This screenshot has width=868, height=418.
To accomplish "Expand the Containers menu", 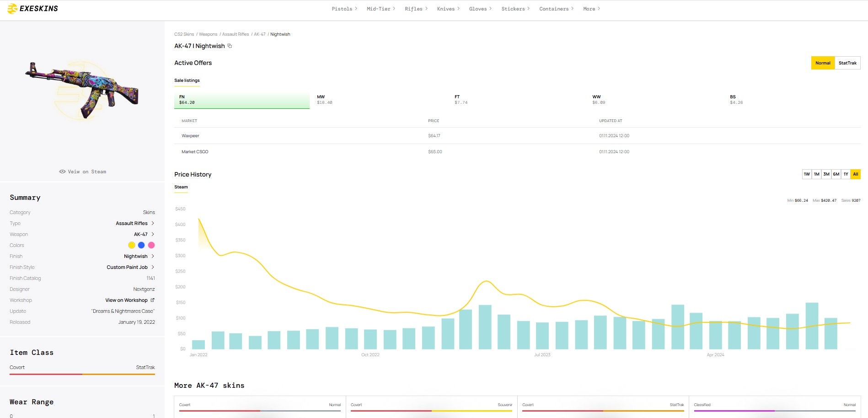I will 556,9.
